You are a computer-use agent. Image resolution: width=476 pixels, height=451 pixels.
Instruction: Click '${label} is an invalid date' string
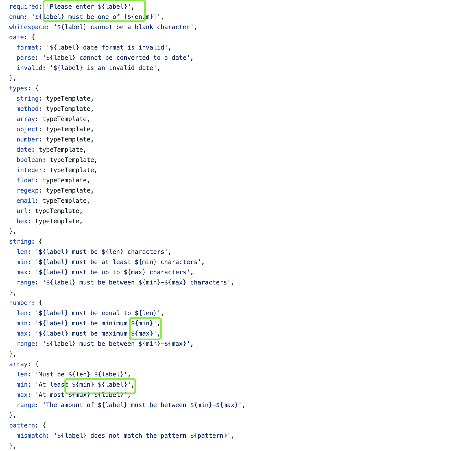click(103, 68)
